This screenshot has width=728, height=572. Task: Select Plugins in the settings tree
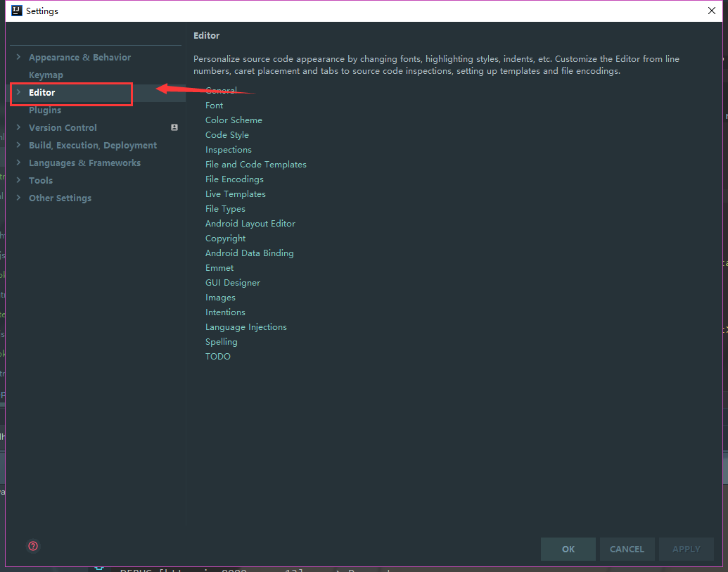point(44,110)
